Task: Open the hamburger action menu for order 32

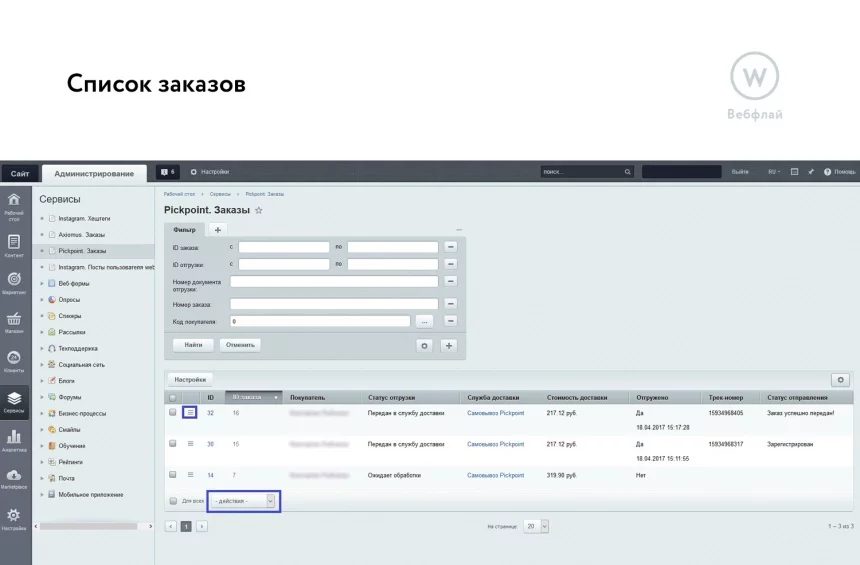Action: click(x=190, y=413)
